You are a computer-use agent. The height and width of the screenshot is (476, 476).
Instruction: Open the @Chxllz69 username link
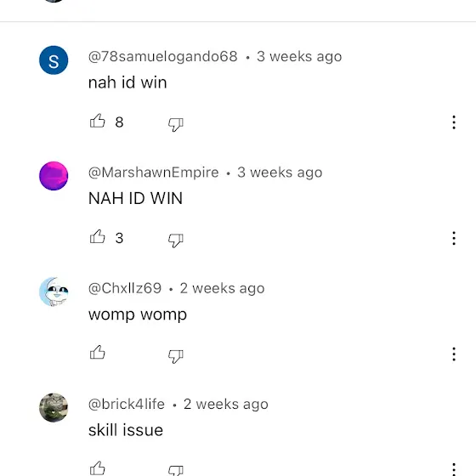[x=125, y=288]
